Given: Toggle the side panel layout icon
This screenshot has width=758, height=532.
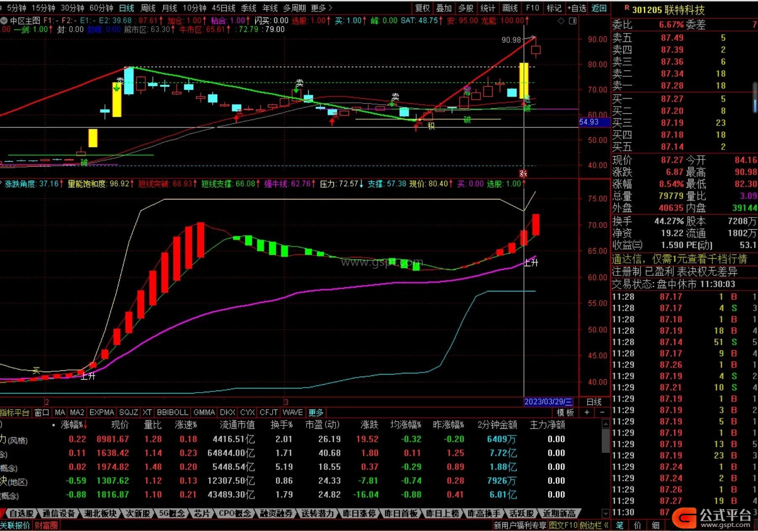Looking at the screenshot, I should [x=573, y=21].
